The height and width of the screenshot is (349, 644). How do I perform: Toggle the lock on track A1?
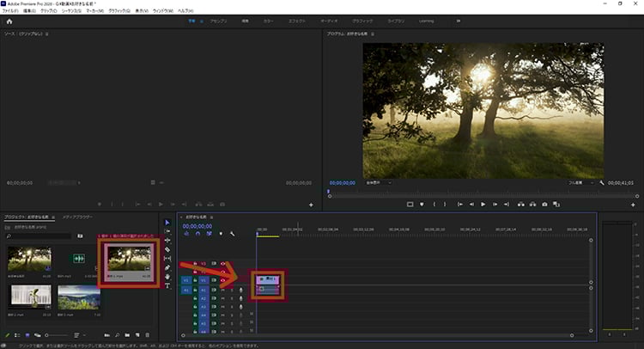[195, 291]
